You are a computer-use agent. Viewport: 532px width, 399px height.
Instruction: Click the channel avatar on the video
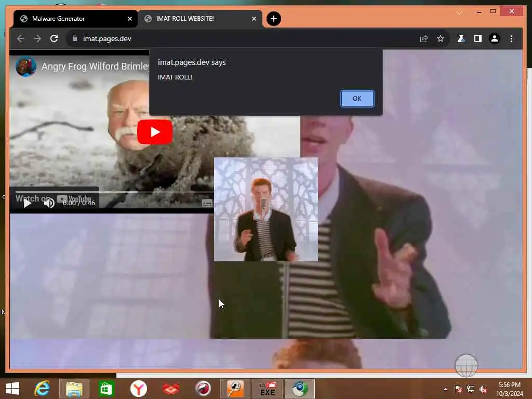click(x=26, y=66)
